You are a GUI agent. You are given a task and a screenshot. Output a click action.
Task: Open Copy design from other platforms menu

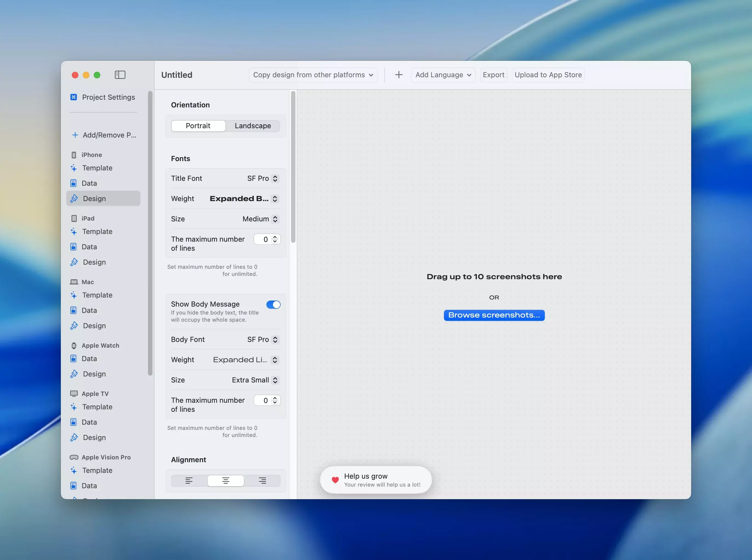tap(313, 75)
